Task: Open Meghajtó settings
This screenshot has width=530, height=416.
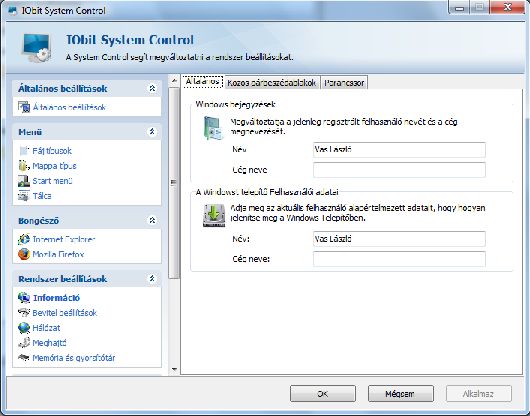Action: pyautogui.click(x=49, y=343)
